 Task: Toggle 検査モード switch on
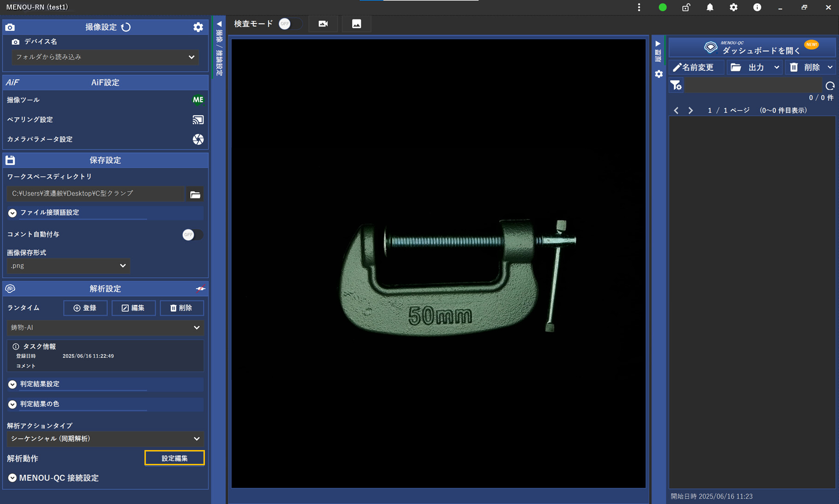290,24
